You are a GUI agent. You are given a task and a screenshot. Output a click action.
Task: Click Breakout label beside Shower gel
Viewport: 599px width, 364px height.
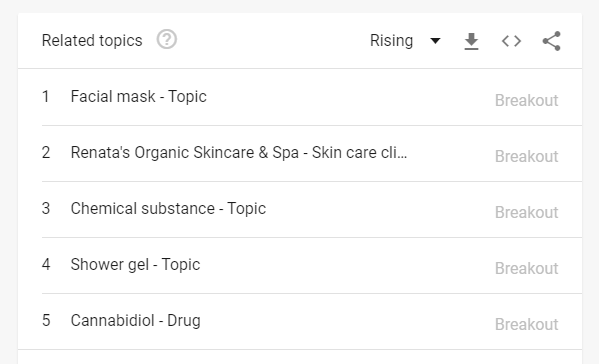[526, 269]
